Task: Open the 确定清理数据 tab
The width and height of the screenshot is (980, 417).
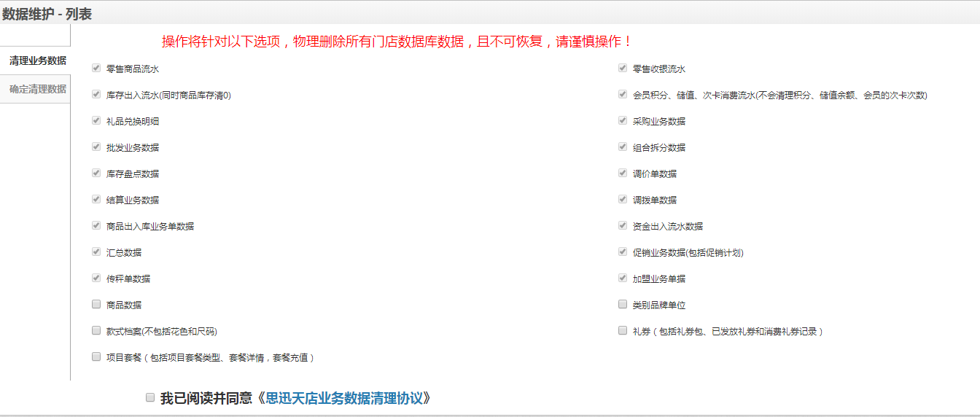Action: pos(35,89)
